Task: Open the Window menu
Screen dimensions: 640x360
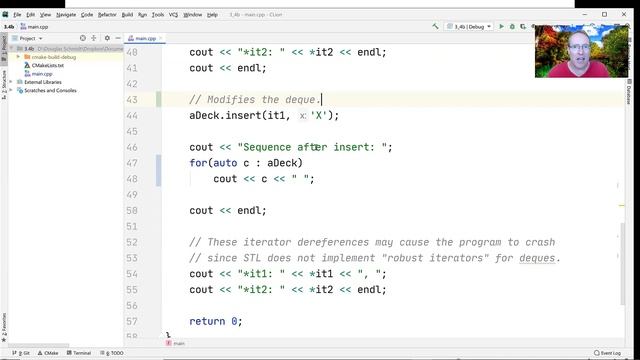Action: coord(192,14)
